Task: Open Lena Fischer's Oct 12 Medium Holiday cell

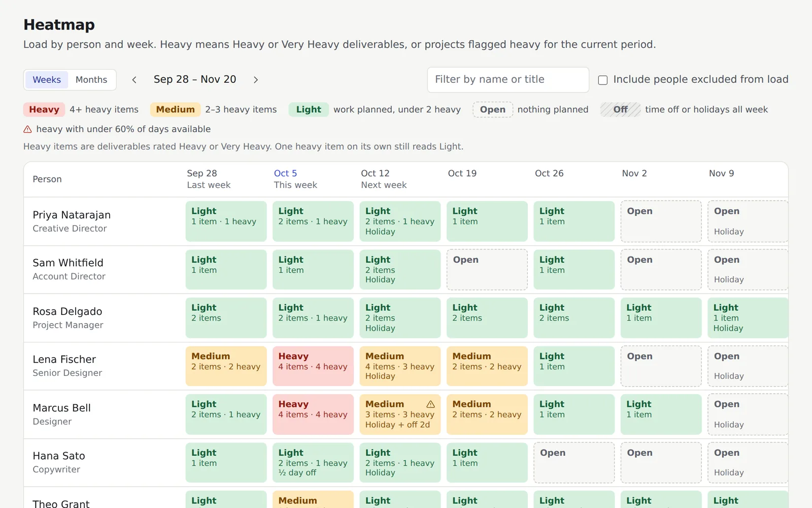Action: tap(400, 366)
